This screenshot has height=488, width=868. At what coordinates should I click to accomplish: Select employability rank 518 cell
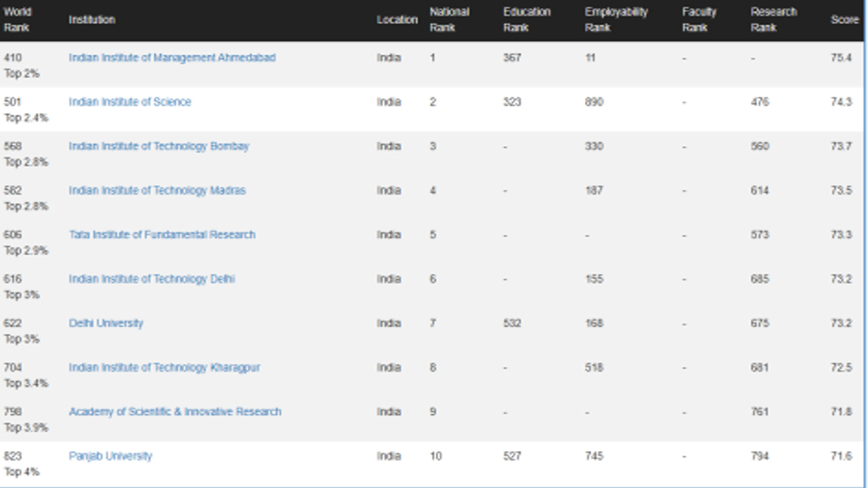(594, 368)
